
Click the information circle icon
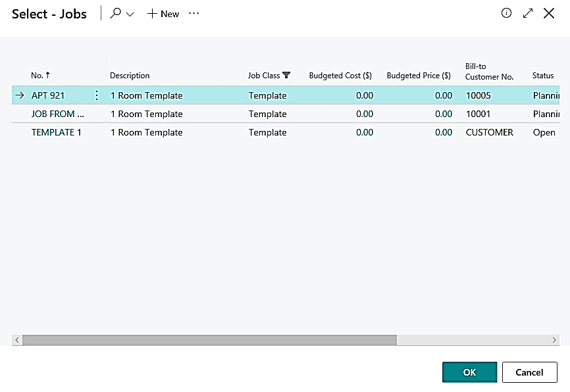point(506,13)
